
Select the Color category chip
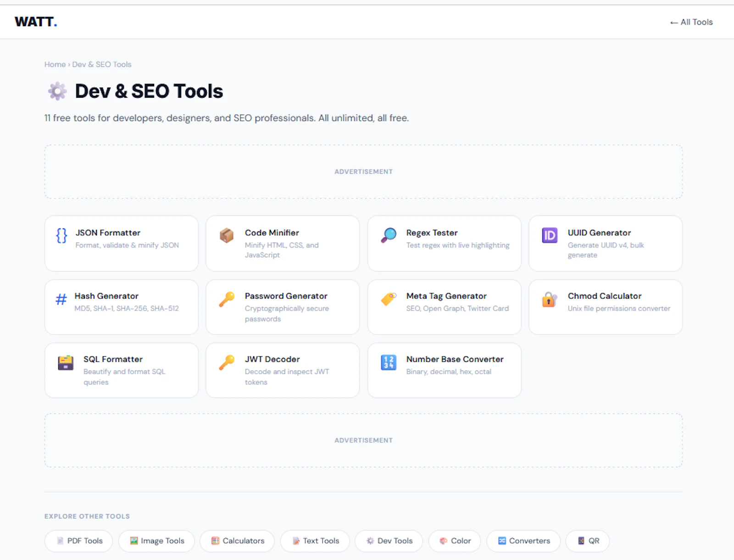(x=455, y=541)
